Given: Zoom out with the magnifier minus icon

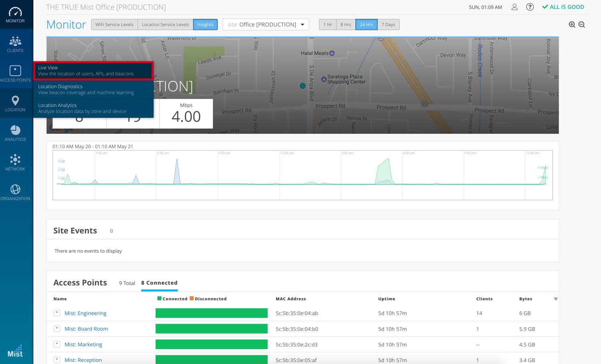Looking at the screenshot, I should 582,25.
